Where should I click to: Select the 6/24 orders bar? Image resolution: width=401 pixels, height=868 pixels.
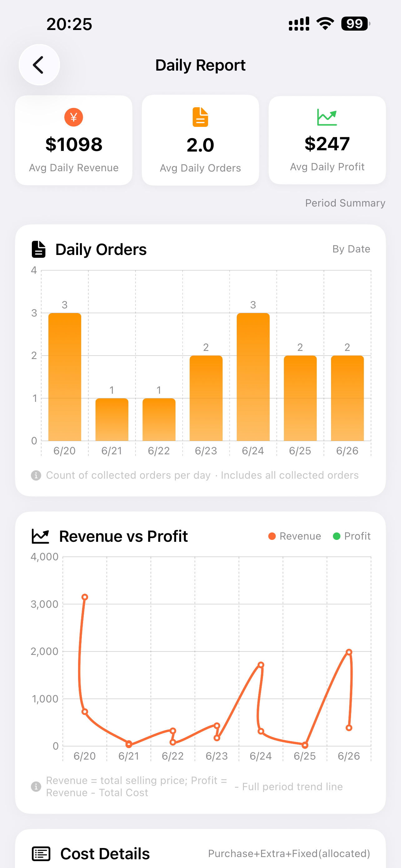(x=253, y=377)
